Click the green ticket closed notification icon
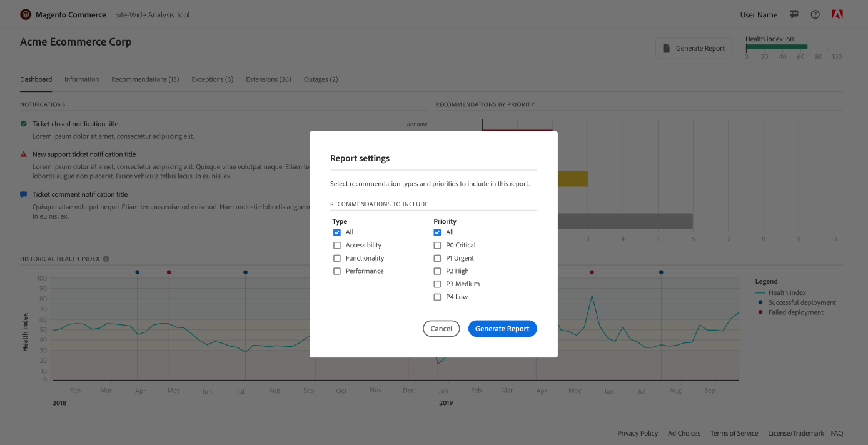The height and width of the screenshot is (445, 868). (24, 124)
